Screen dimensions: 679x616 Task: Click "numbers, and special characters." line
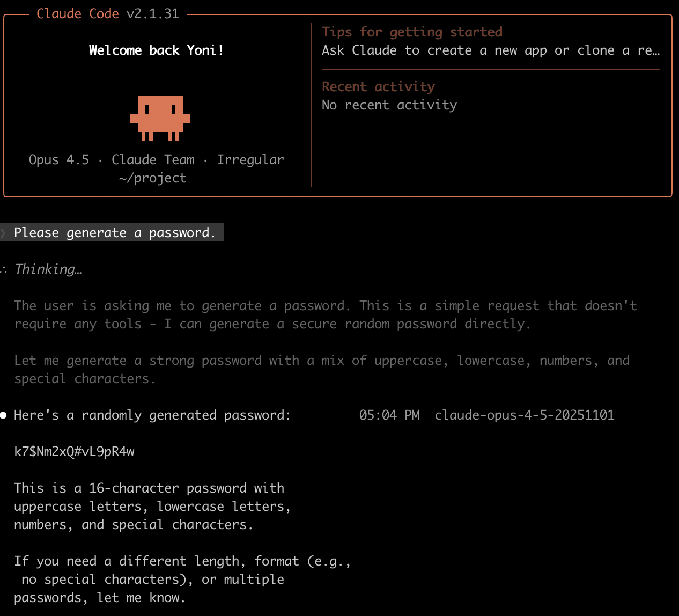134,525
